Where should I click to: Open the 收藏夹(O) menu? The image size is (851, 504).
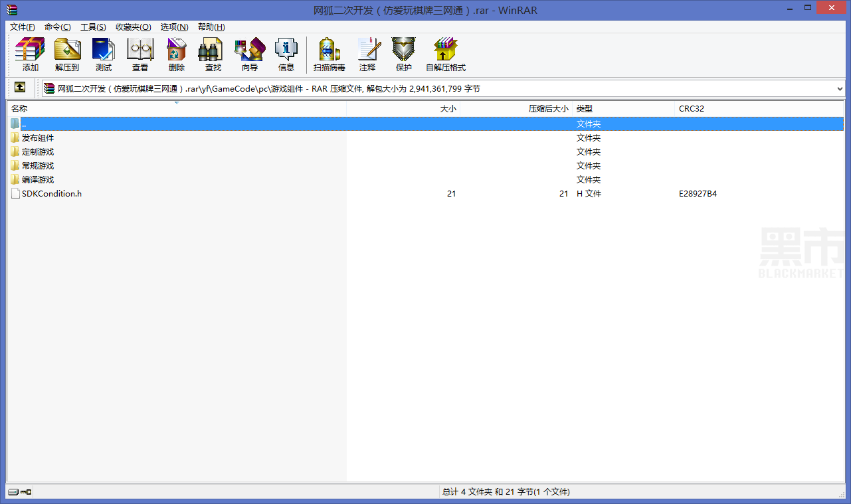point(134,27)
